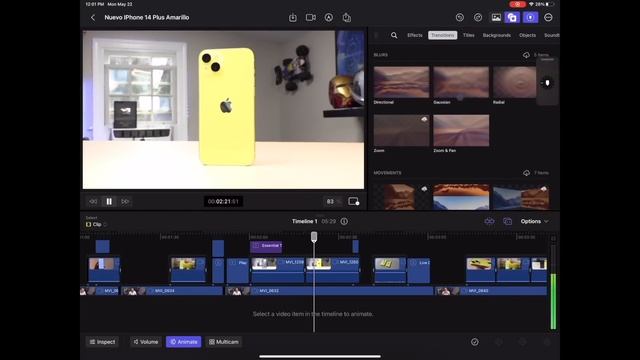Select the Gaussian blur transition thumbnail
Image resolution: width=640 pixels, height=360 pixels.
461,82
